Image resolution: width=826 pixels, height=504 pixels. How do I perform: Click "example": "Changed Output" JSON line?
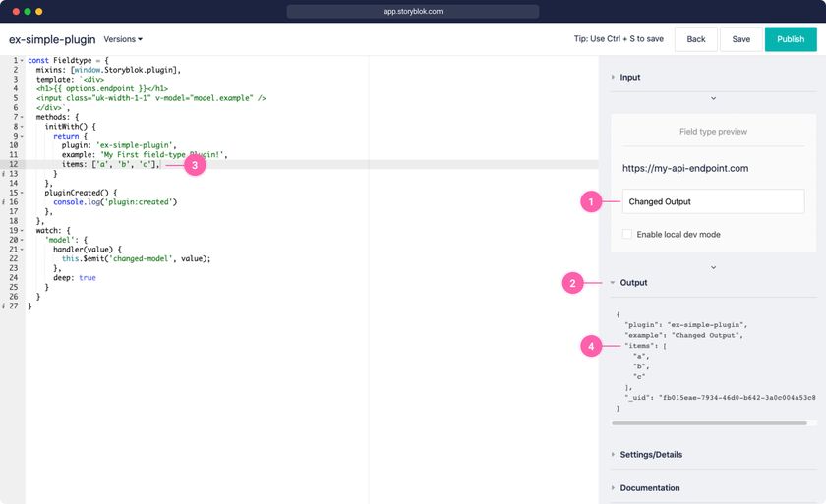[x=683, y=335]
